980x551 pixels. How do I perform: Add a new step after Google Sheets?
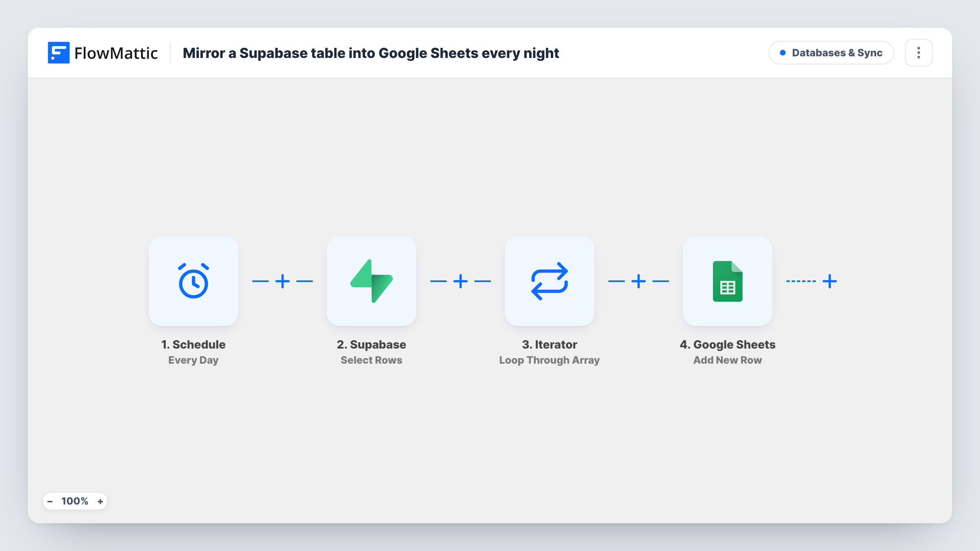point(830,281)
